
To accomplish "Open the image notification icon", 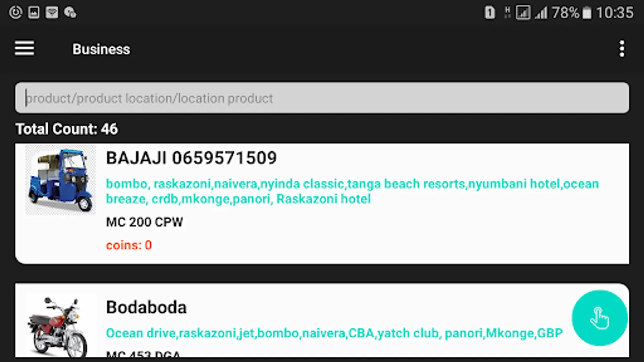I will click(x=34, y=12).
